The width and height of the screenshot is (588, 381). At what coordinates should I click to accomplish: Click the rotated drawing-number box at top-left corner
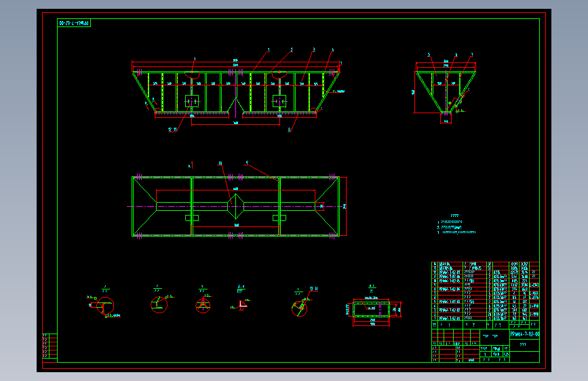click(x=74, y=23)
